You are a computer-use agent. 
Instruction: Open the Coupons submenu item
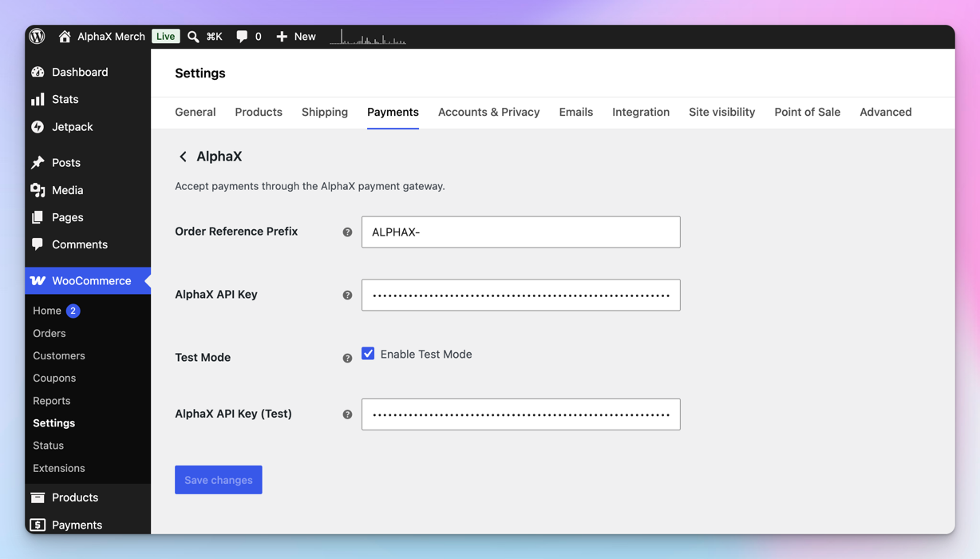[x=54, y=378]
